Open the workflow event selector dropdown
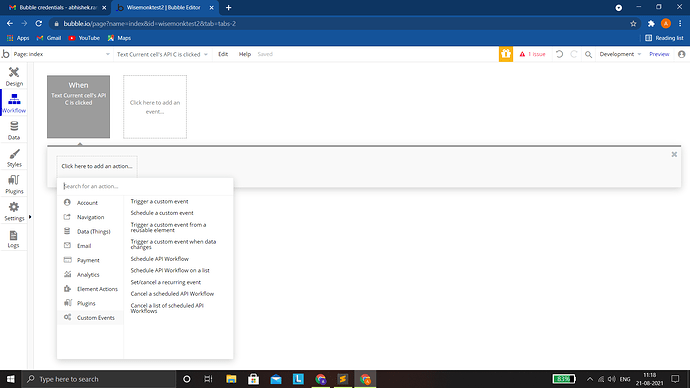Screen dimensions: 690x388 point(162,54)
